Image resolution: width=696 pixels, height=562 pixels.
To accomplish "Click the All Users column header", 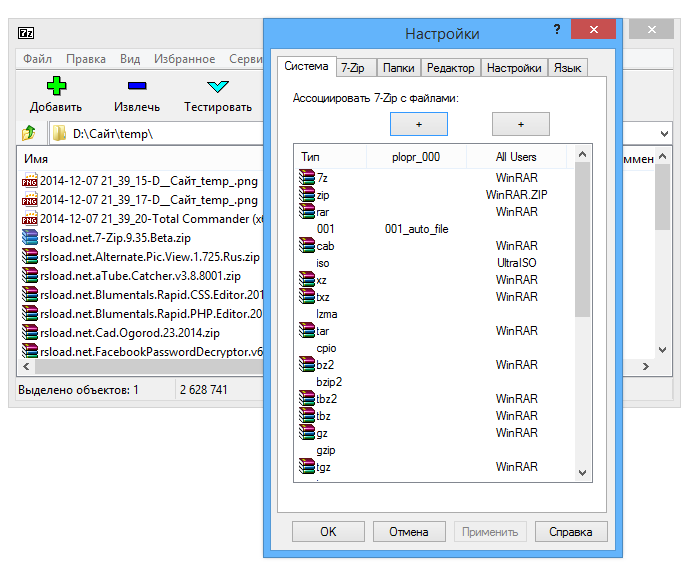I will tap(516, 157).
